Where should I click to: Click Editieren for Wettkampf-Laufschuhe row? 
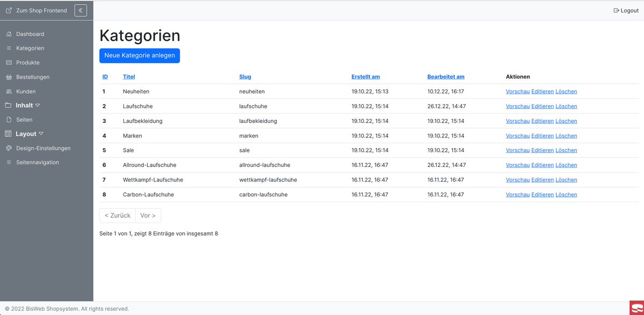pos(543,180)
